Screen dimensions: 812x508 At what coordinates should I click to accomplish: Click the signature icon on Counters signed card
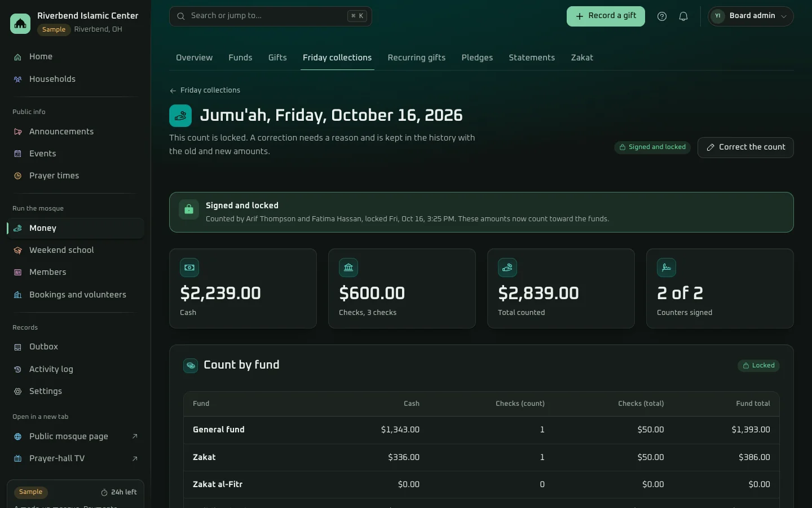pos(667,268)
